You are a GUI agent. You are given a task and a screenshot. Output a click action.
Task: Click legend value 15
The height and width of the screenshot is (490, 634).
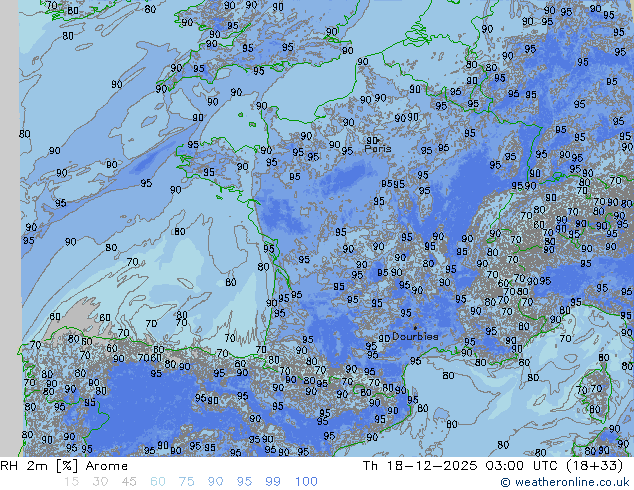(x=71, y=482)
